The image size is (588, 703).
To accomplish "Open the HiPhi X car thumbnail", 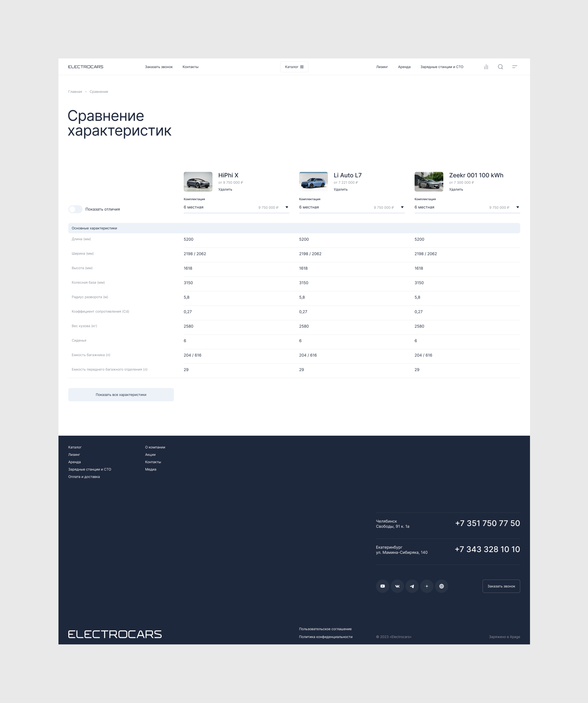I will [x=198, y=182].
